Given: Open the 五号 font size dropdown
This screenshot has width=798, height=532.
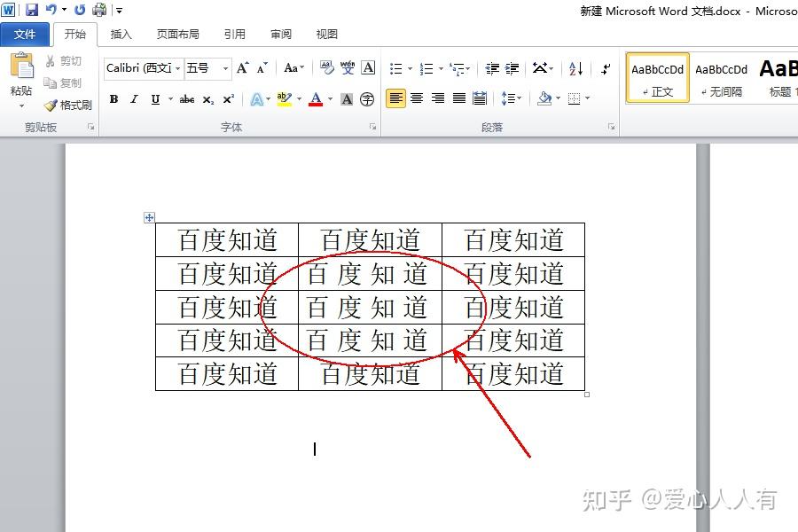Looking at the screenshot, I should click(225, 68).
